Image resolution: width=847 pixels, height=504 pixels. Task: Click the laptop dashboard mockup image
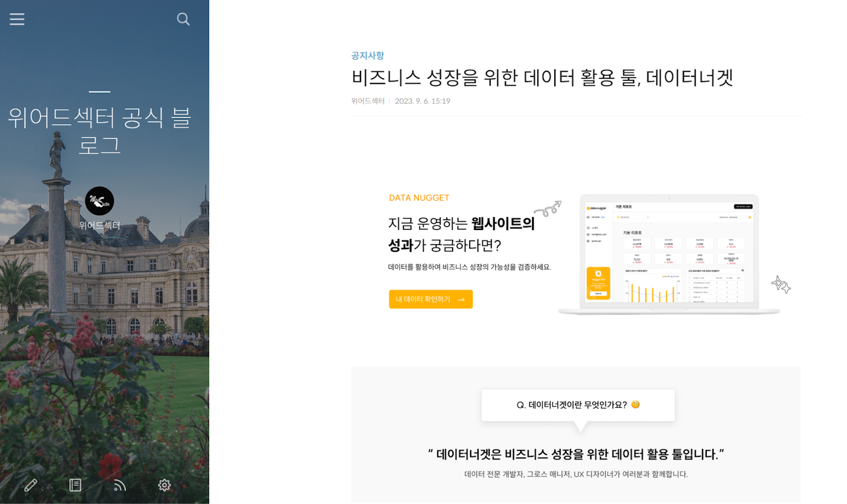(669, 254)
